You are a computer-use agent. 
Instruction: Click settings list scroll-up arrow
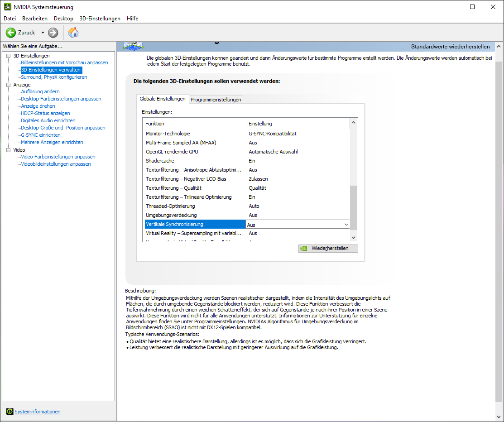point(353,122)
